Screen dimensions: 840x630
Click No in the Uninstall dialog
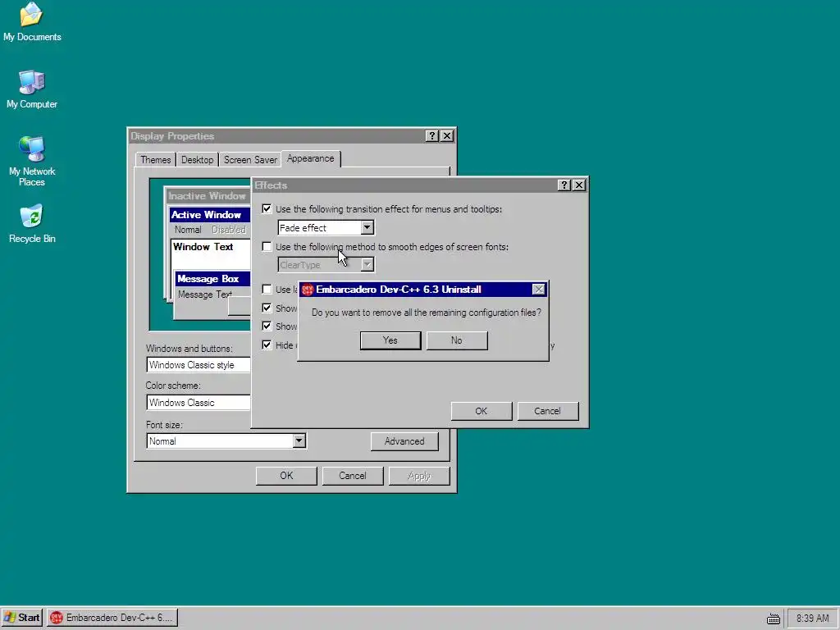coord(457,340)
